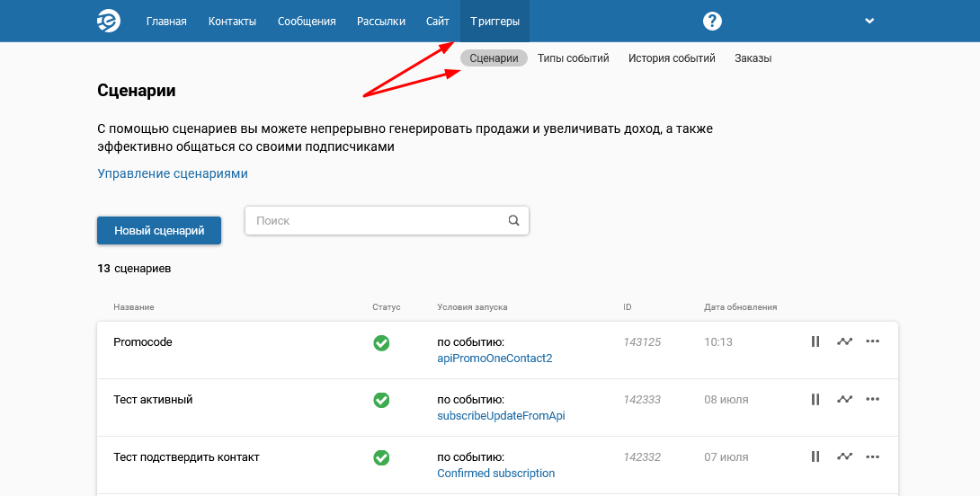Click update time 10:13
The image size is (980, 496).
pos(718,342)
